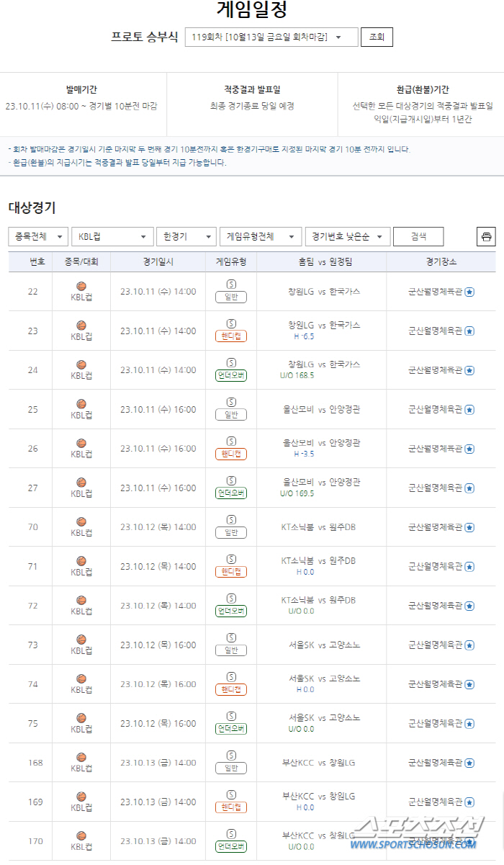Click the venue star icon for game 169
Screen dimensions: 504x865
tap(469, 802)
